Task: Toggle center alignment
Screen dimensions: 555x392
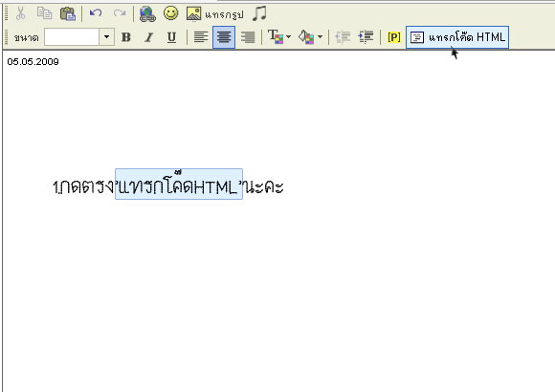Action: [224, 37]
